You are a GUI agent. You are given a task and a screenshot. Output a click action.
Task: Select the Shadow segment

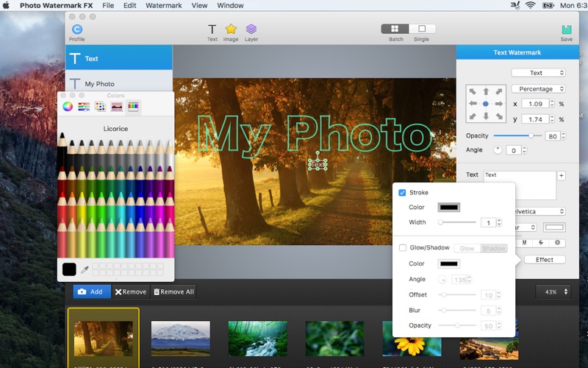494,248
